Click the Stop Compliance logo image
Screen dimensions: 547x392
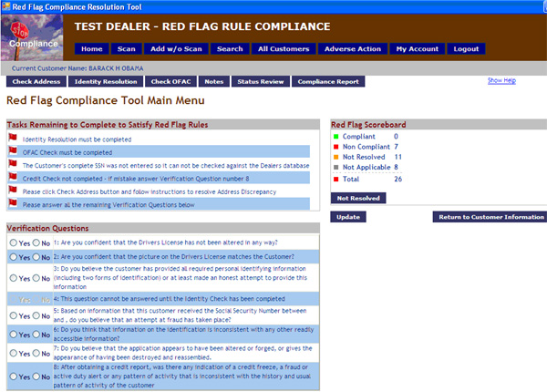click(x=32, y=37)
